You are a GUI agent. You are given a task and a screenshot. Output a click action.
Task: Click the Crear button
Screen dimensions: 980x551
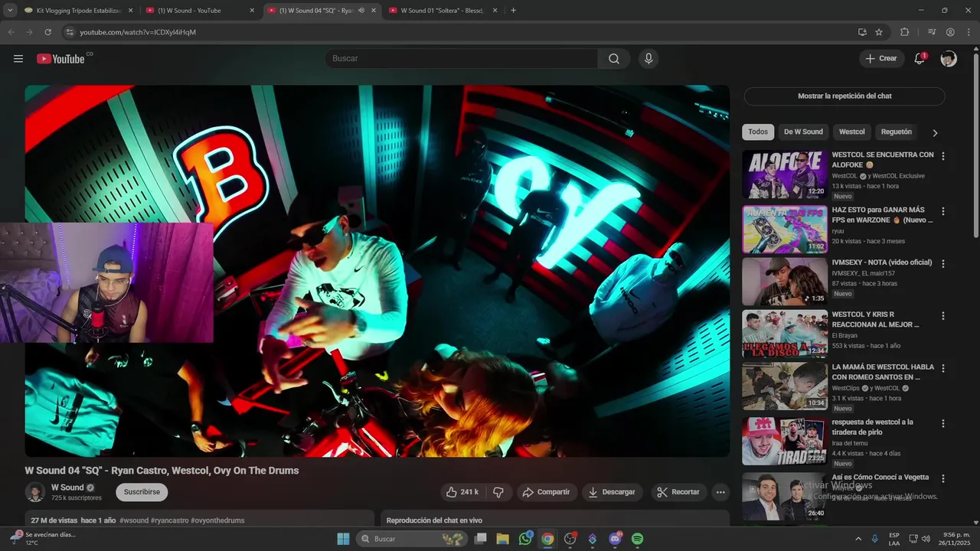(x=880, y=59)
